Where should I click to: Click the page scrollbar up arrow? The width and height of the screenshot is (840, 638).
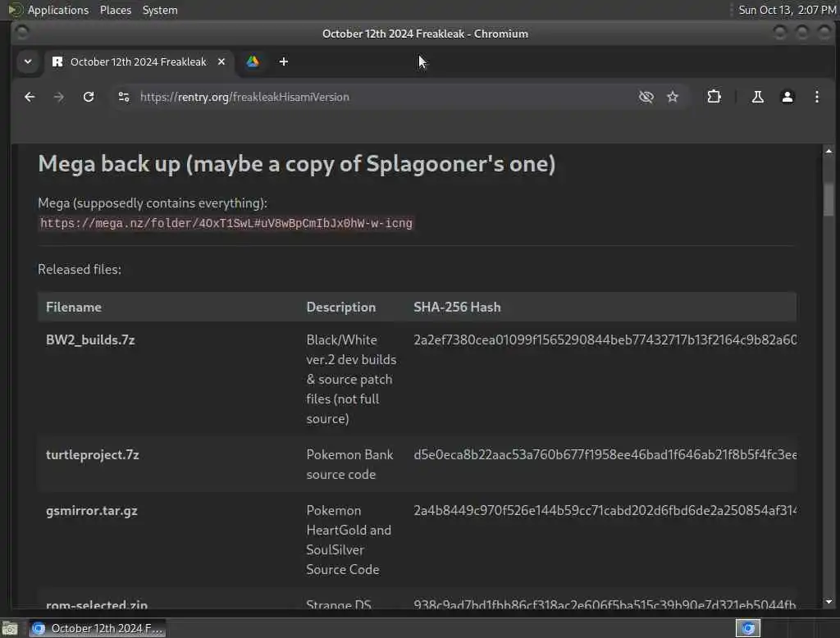[x=829, y=152]
